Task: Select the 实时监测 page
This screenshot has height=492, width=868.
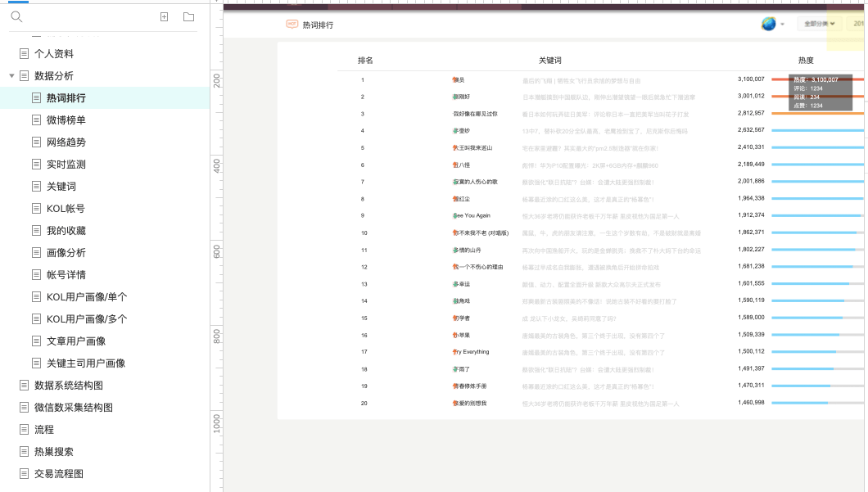Action: click(x=66, y=165)
